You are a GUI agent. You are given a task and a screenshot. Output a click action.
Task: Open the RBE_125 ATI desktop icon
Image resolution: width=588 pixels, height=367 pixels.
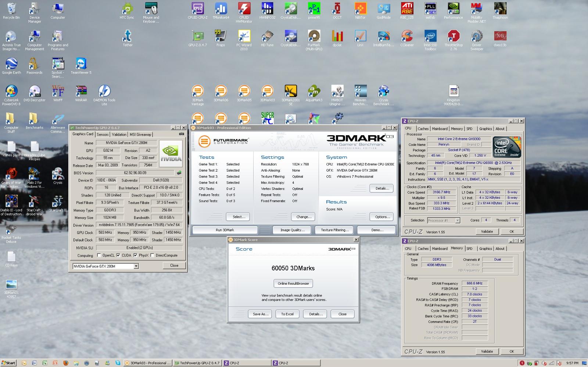click(x=407, y=11)
